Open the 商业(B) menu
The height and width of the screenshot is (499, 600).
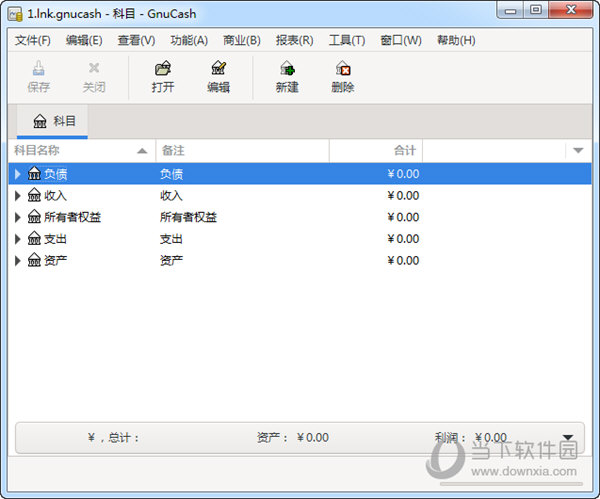pyautogui.click(x=241, y=40)
